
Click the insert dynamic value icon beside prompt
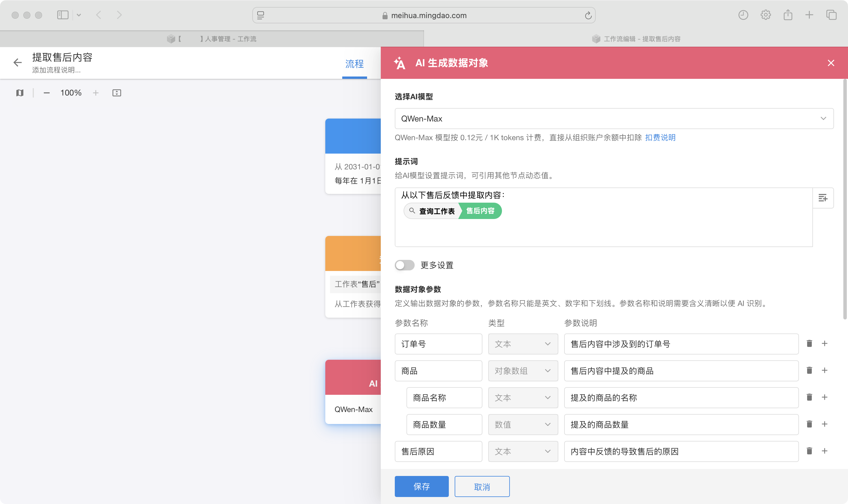(x=823, y=198)
